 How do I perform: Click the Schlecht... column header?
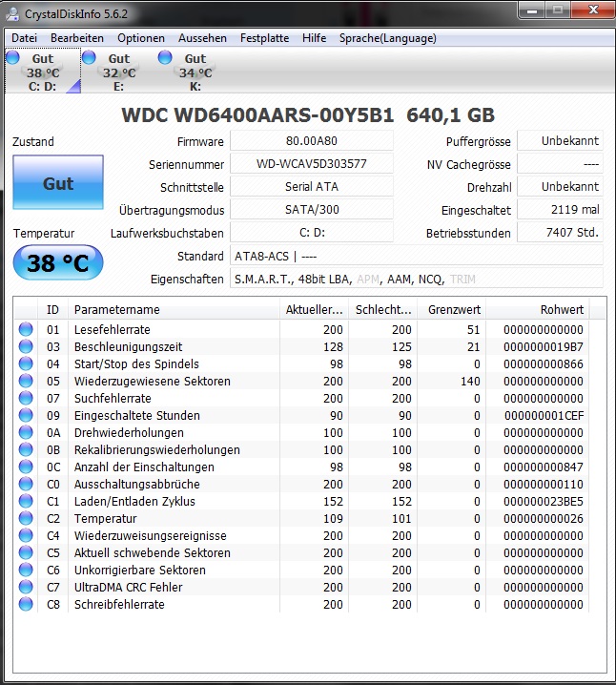tap(383, 310)
